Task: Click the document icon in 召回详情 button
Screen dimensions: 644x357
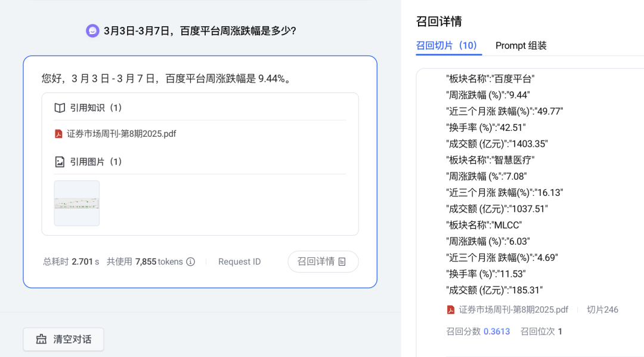Action: 342,261
